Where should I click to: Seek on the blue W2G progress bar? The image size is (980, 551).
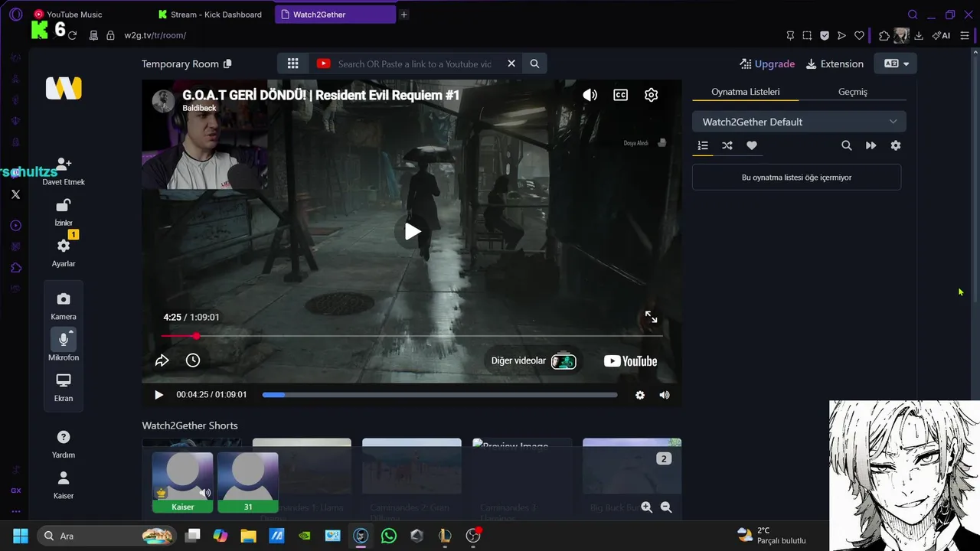[x=439, y=395]
